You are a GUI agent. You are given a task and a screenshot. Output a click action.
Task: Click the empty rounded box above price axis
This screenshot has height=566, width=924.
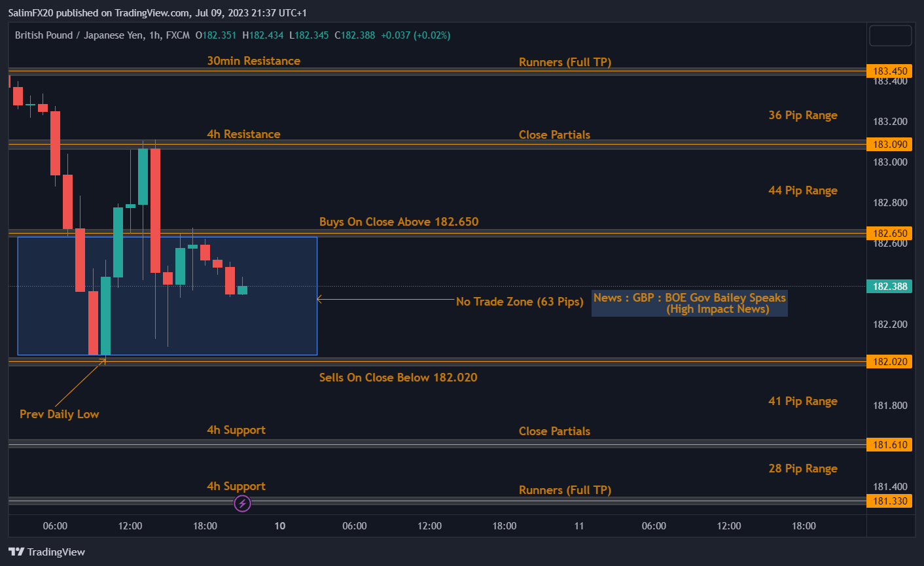pos(890,36)
